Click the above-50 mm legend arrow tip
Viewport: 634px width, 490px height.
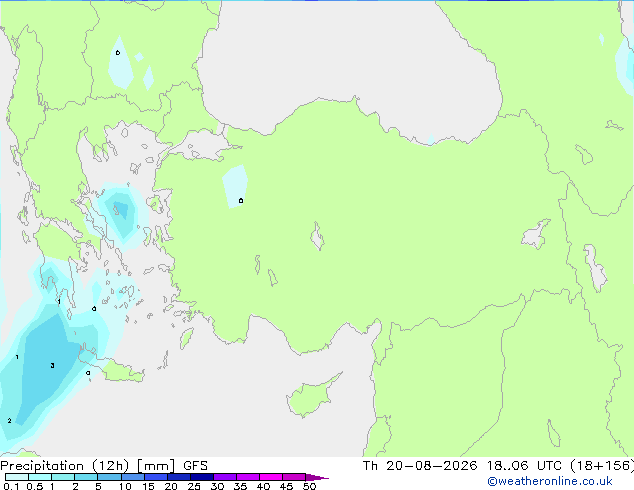tap(317, 477)
